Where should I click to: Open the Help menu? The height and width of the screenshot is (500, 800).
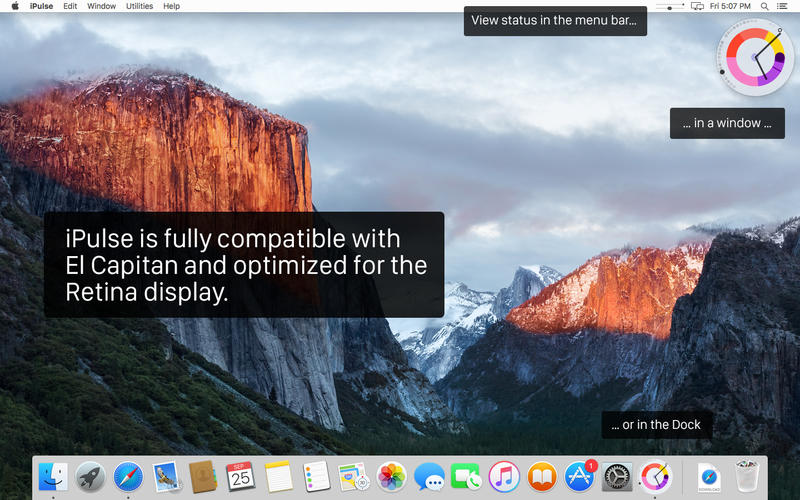pos(171,6)
